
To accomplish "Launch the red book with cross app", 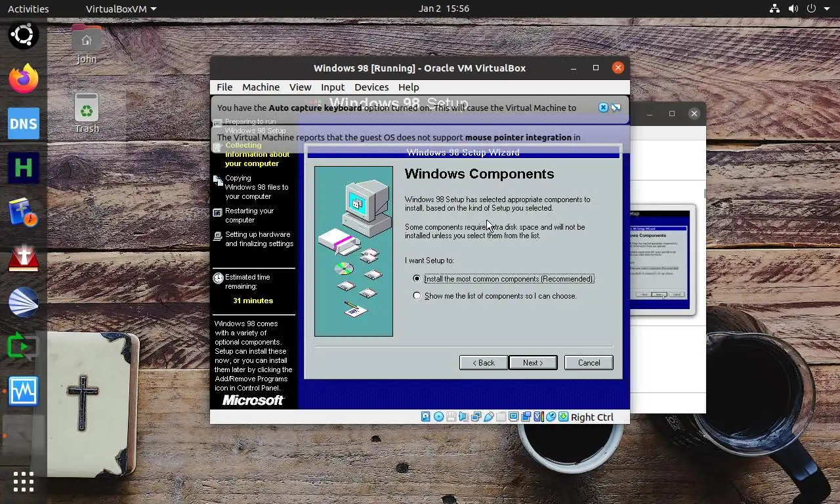I will point(24,257).
